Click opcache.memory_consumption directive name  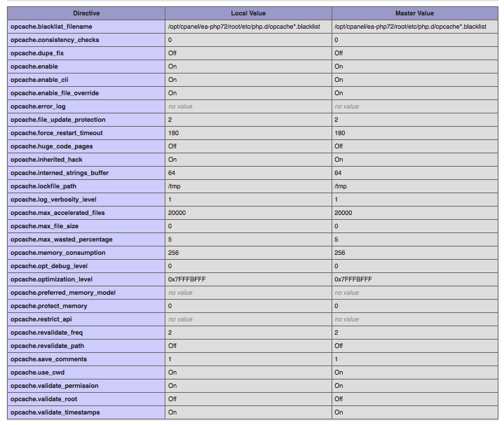click(x=58, y=253)
